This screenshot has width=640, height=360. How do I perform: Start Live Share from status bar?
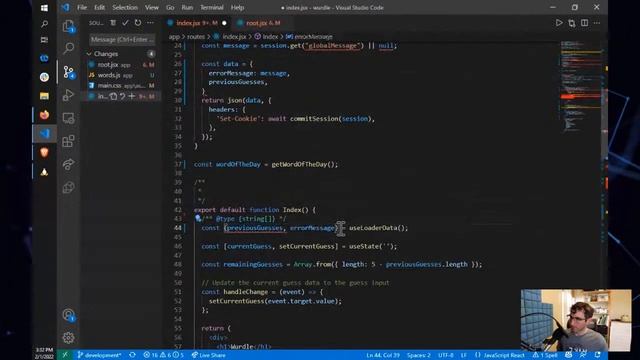click(209, 355)
